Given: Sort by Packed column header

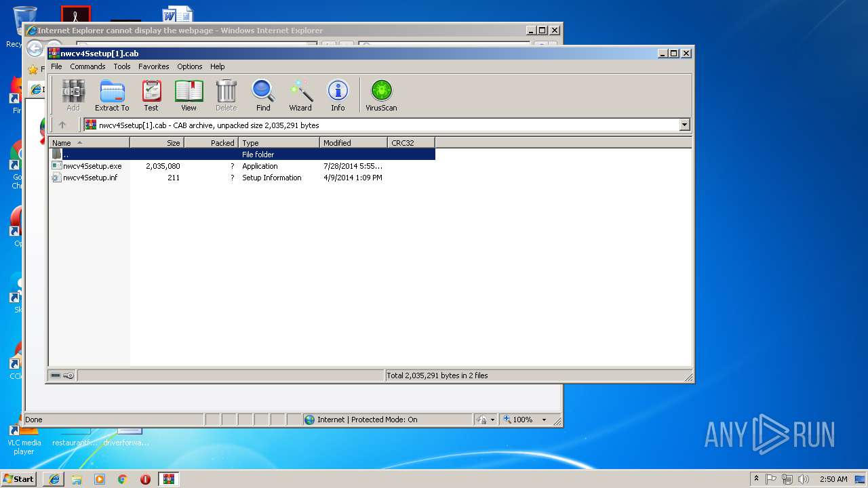Looking at the screenshot, I should tap(211, 143).
